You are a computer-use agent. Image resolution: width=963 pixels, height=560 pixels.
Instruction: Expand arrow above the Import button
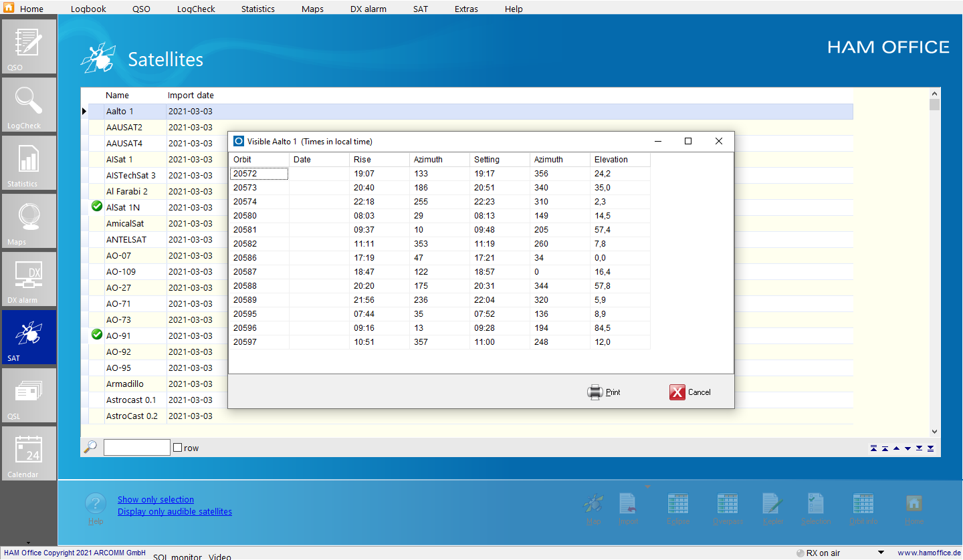[x=647, y=486]
